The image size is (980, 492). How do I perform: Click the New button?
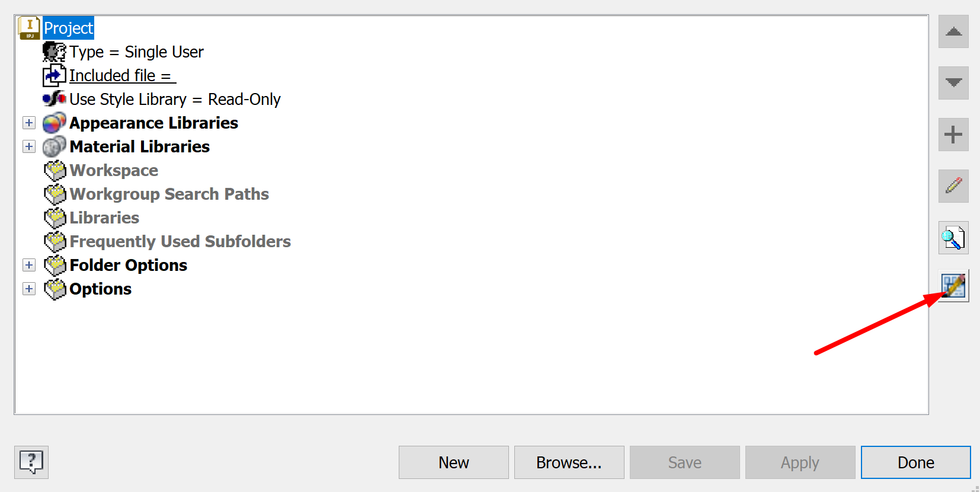[453, 462]
